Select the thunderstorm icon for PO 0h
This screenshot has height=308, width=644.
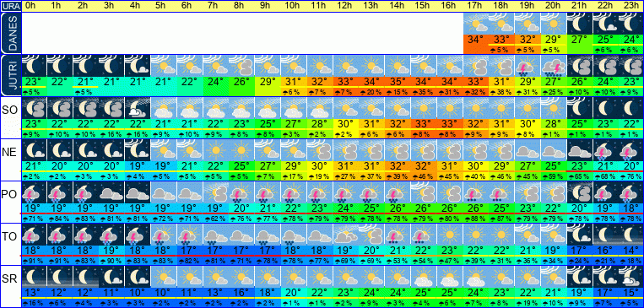[34, 192]
